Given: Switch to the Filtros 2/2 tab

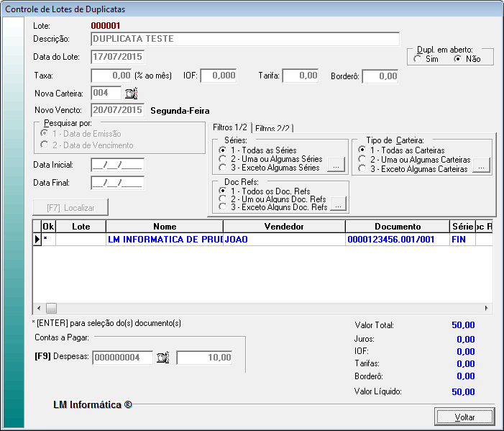Looking at the screenshot, I should (x=272, y=128).
